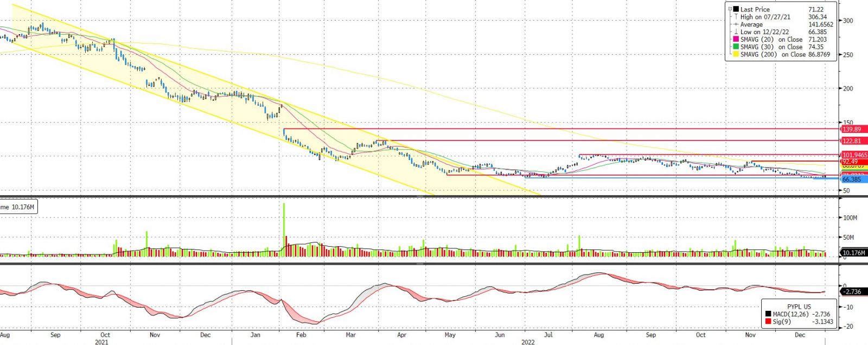Click the Last Price legend label

point(755,9)
